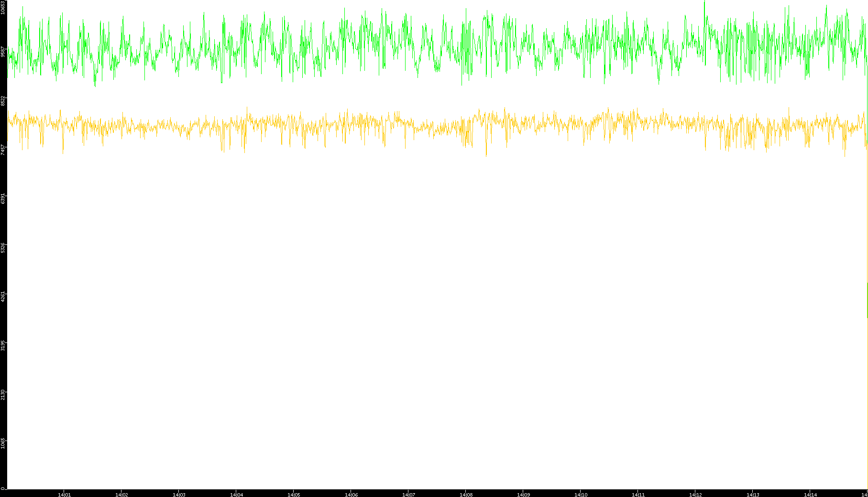Screen dimensions: 868x497
Task: Select the 14:05 mark on time axis
Action: (294, 495)
